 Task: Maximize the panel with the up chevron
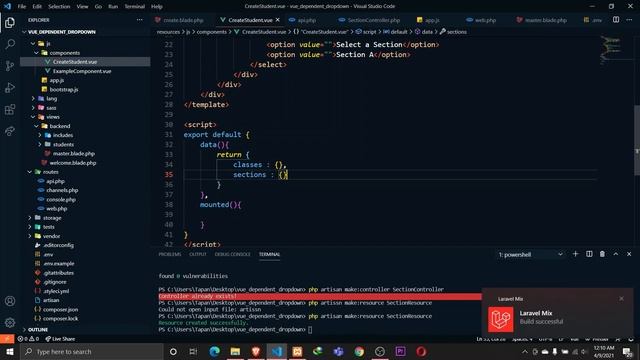coord(616,254)
